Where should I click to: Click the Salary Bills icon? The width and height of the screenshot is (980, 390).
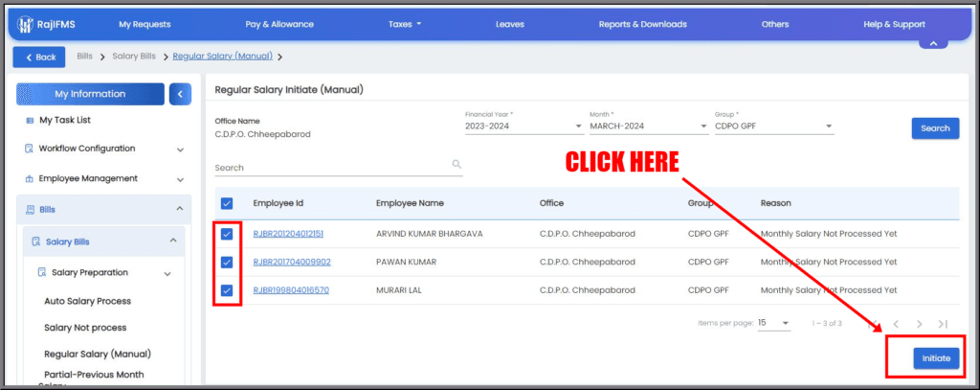(x=35, y=241)
